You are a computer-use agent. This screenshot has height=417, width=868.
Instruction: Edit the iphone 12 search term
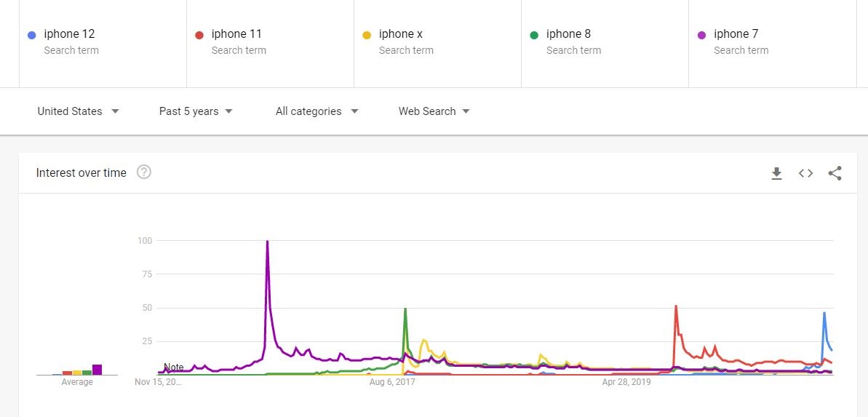tap(103, 42)
